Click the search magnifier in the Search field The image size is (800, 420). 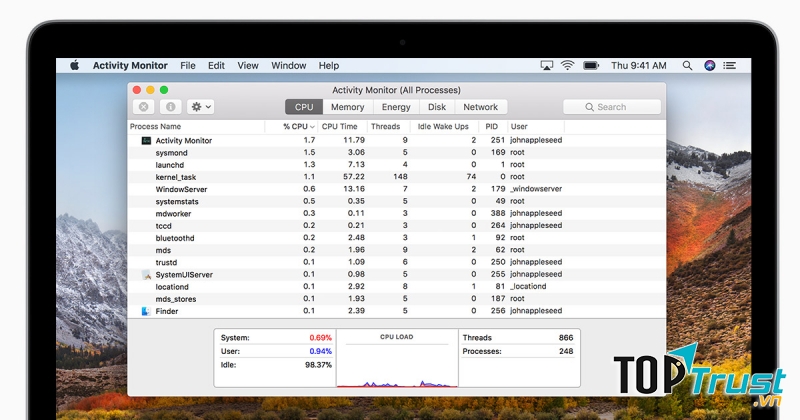pyautogui.click(x=589, y=107)
